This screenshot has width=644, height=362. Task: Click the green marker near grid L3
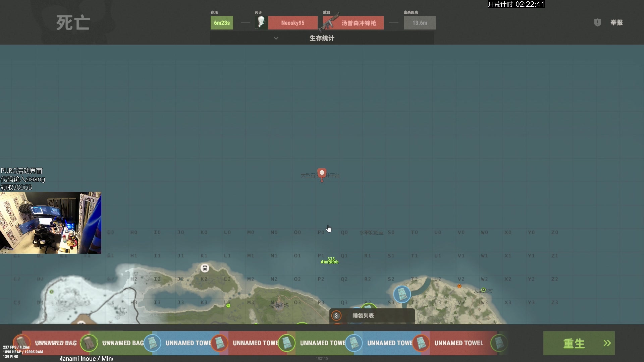tap(228, 306)
